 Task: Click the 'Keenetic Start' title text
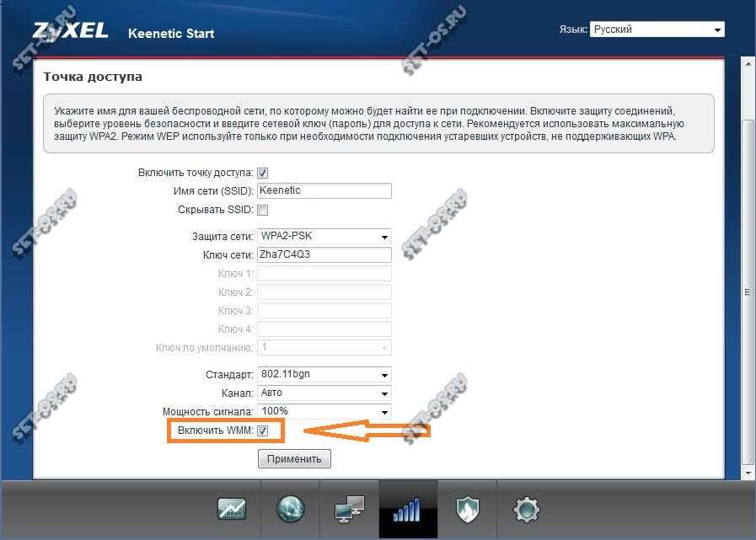[x=171, y=33]
